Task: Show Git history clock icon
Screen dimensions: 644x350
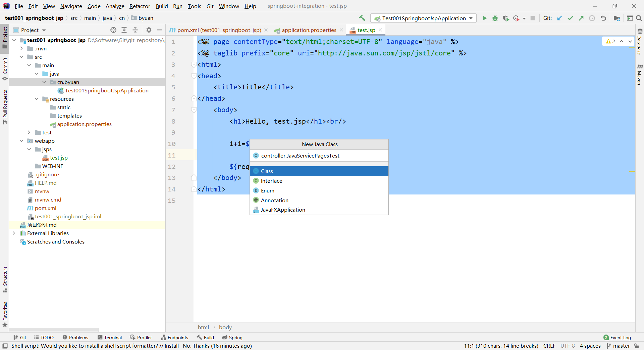Action: pyautogui.click(x=592, y=18)
